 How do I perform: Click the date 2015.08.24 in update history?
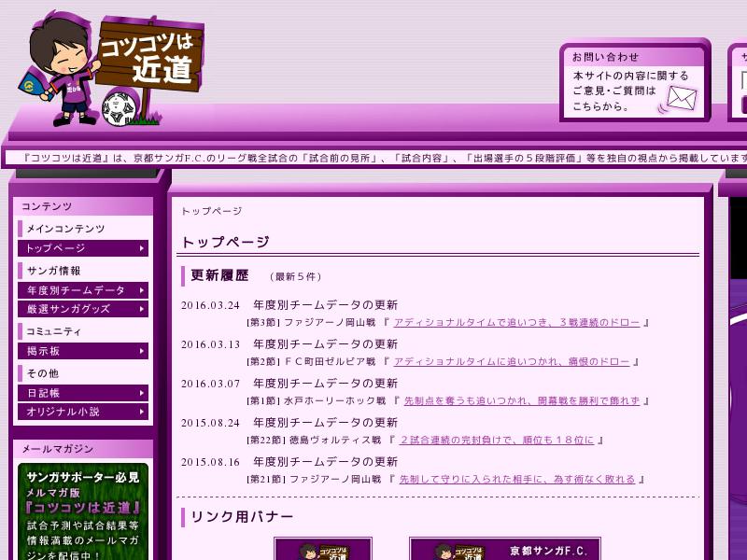coord(210,423)
